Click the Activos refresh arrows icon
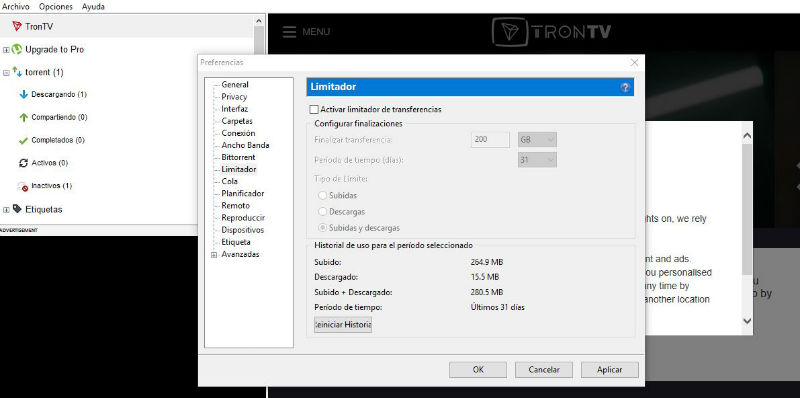The width and height of the screenshot is (800, 398). tap(23, 163)
